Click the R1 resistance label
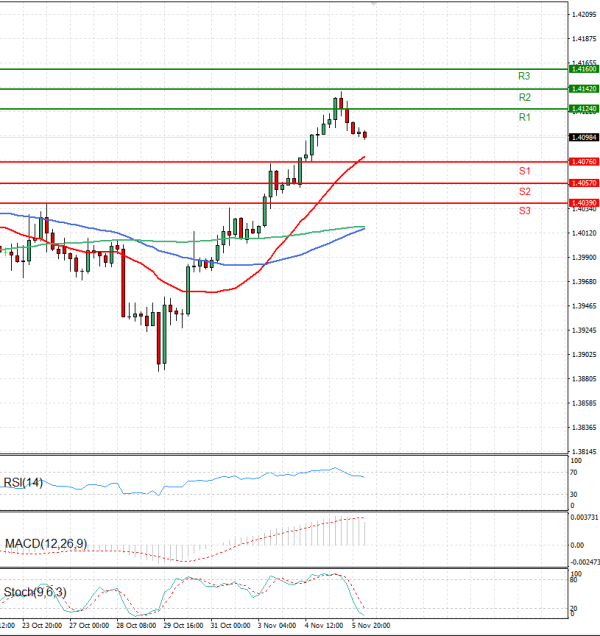Image resolution: width=600 pixels, height=636 pixels. [523, 117]
